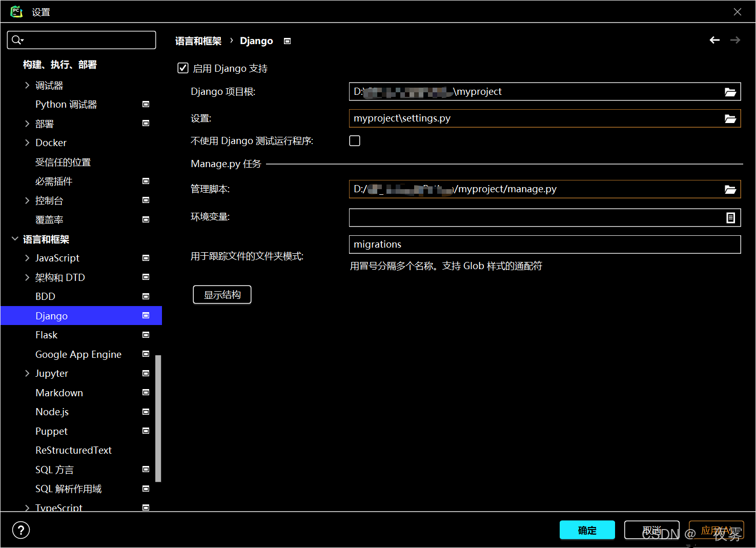Click the 显示结构 button
This screenshot has width=756, height=548.
(x=222, y=295)
